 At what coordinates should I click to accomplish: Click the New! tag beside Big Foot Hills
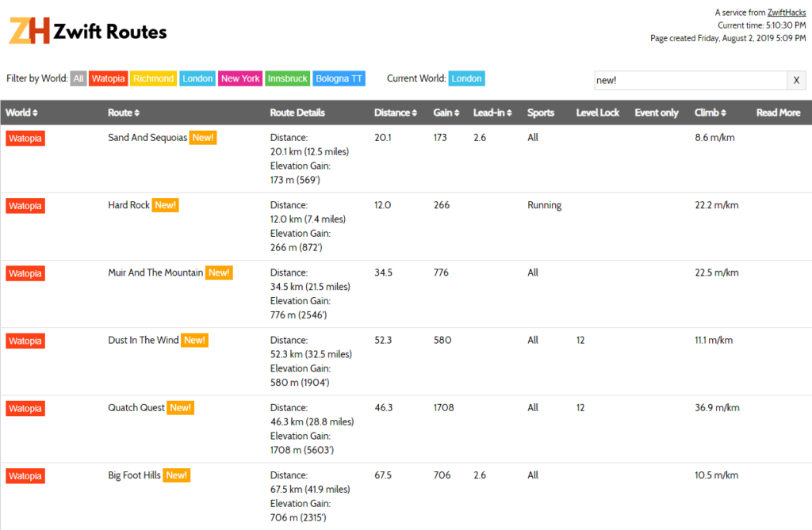177,475
